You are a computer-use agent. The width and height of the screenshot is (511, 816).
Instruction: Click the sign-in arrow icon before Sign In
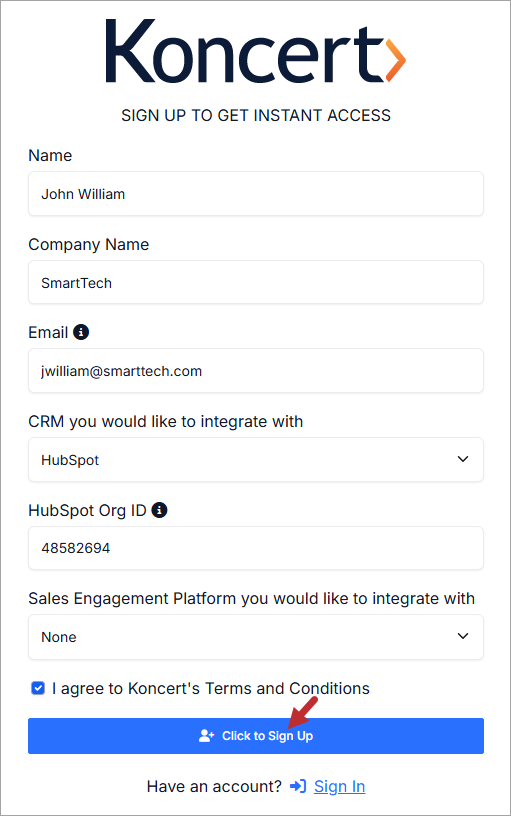click(x=298, y=786)
